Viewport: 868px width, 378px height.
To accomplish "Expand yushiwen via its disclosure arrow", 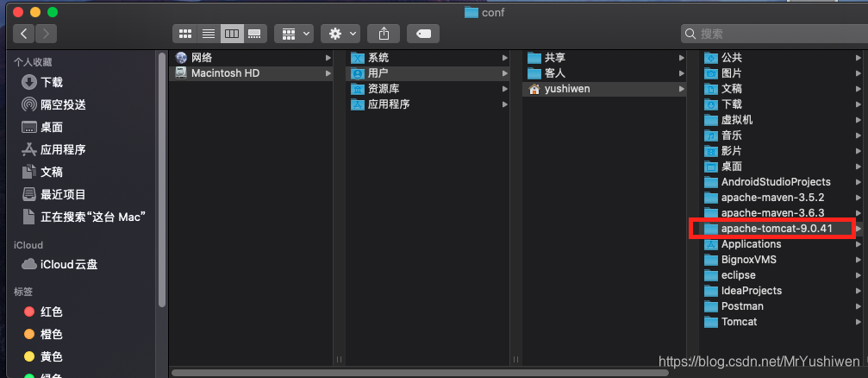I will 682,89.
